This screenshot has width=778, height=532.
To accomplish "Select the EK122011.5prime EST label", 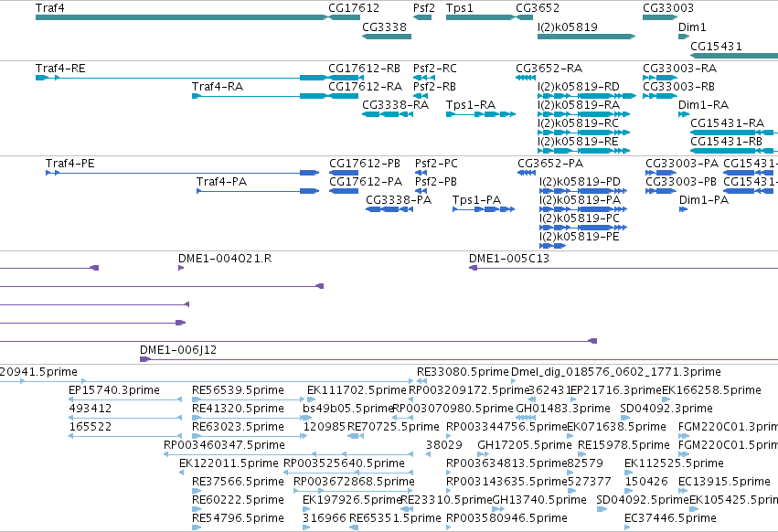I will 229,463.
